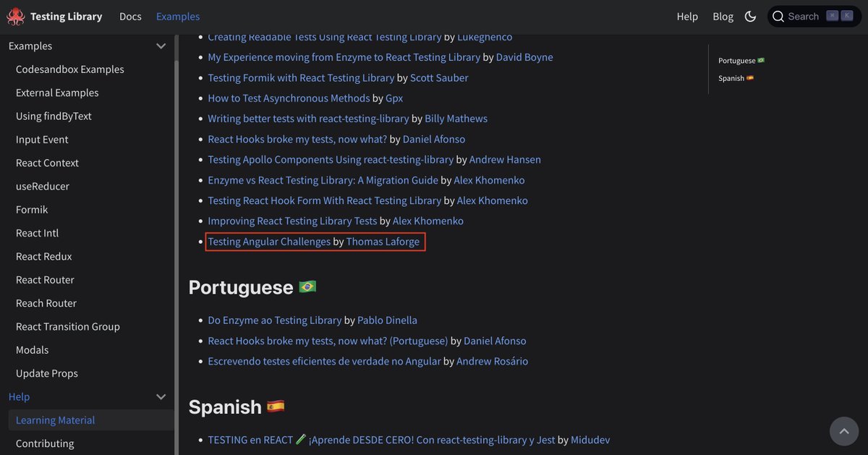Open author link Pablo Dinella
The height and width of the screenshot is (455, 868).
click(387, 320)
